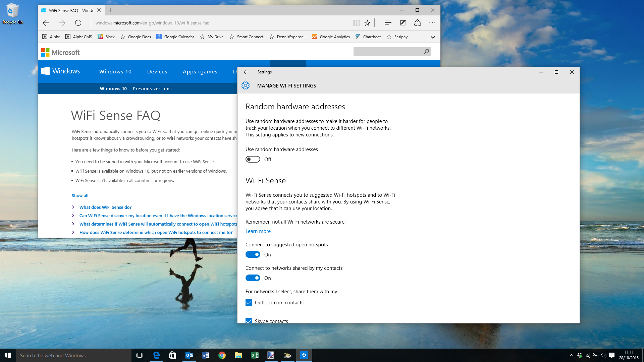Screen dimensions: 644x362
Task: Make a Web Note with the pen icon
Action: click(x=402, y=23)
